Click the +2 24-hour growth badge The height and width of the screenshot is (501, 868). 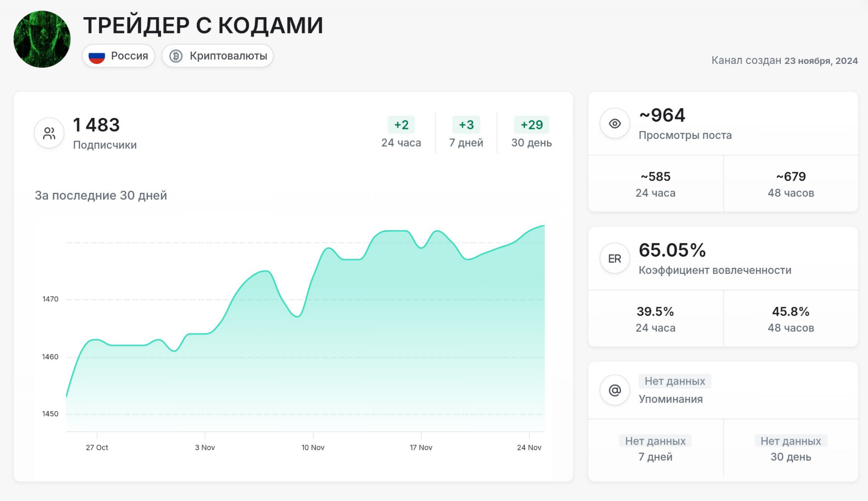[401, 125]
